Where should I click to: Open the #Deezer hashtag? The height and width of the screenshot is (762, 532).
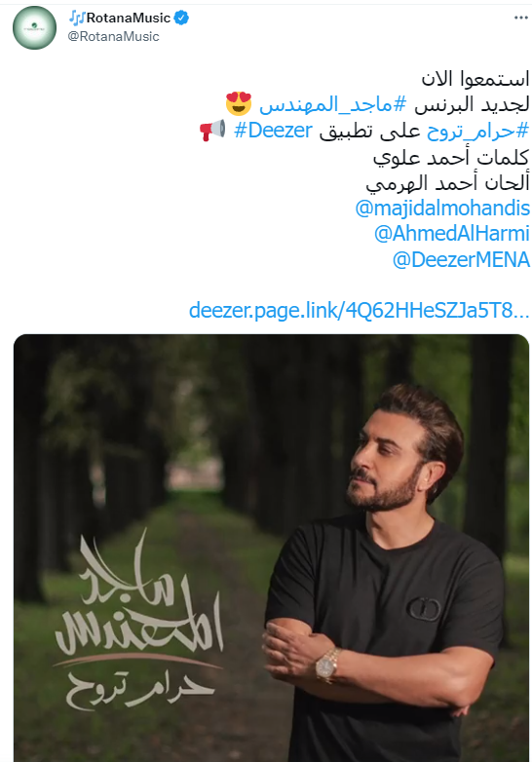point(273,131)
